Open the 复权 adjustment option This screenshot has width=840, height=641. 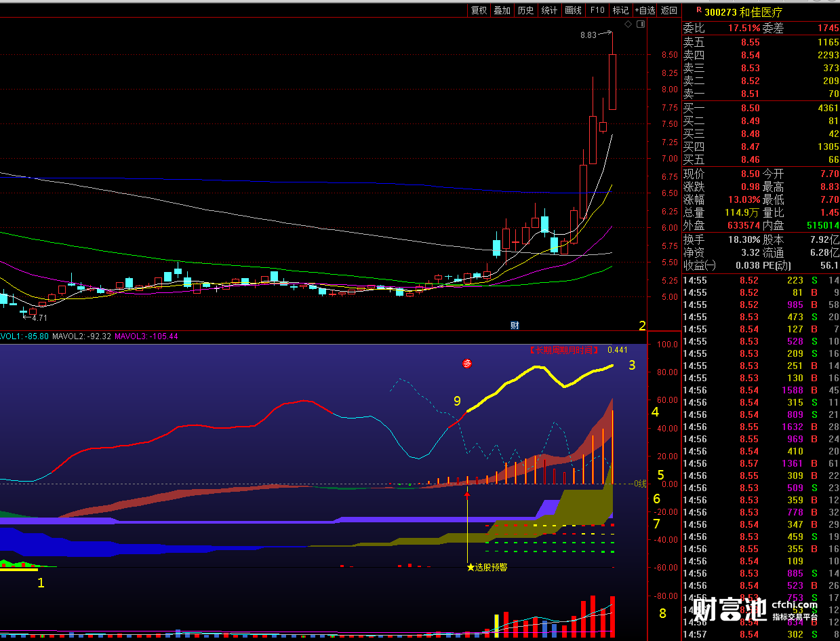[x=479, y=10]
